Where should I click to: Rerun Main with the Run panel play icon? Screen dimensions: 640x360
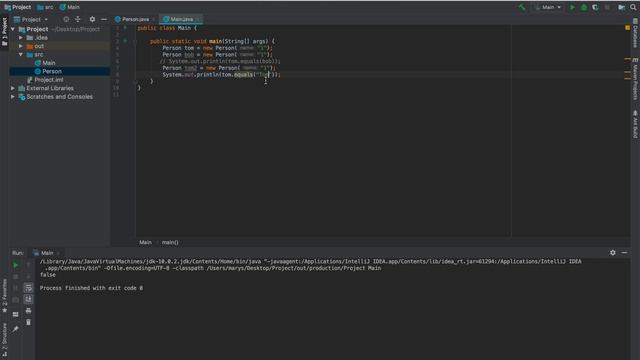point(16,265)
